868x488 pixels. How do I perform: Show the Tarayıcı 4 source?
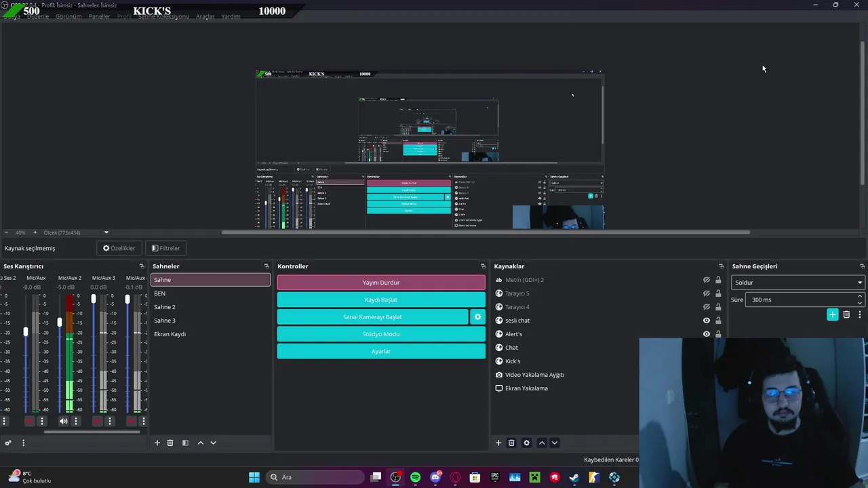click(x=707, y=307)
